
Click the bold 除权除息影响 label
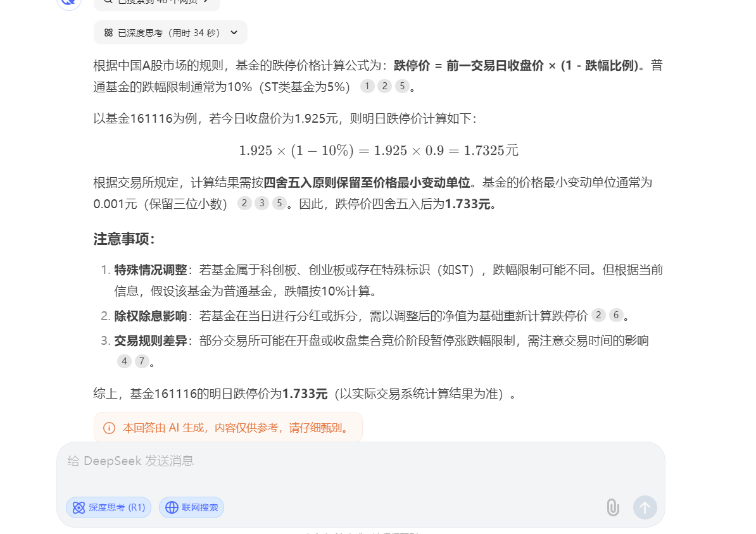pos(151,316)
